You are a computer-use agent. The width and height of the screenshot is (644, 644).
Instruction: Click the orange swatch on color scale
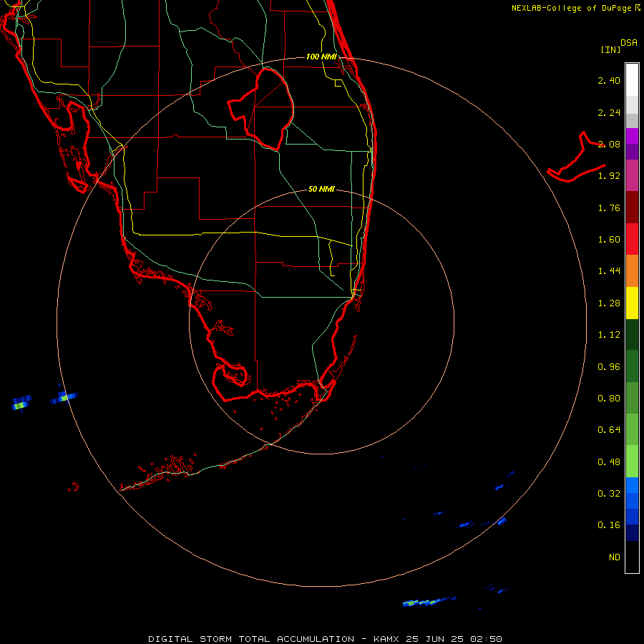pyautogui.click(x=632, y=270)
